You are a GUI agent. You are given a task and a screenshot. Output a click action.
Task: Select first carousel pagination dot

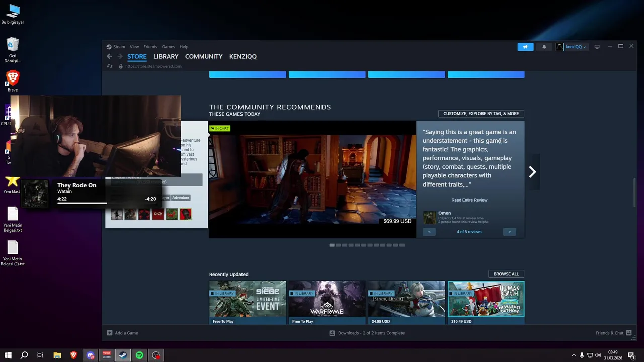pyautogui.click(x=332, y=245)
